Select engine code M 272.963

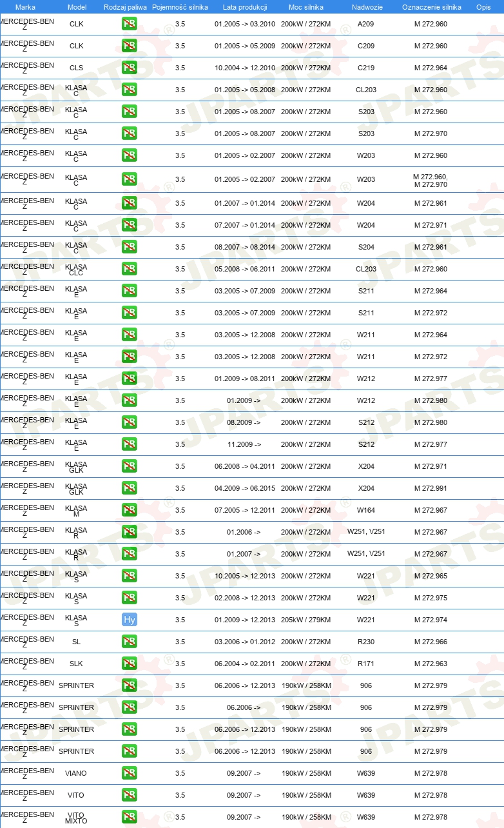tap(431, 664)
